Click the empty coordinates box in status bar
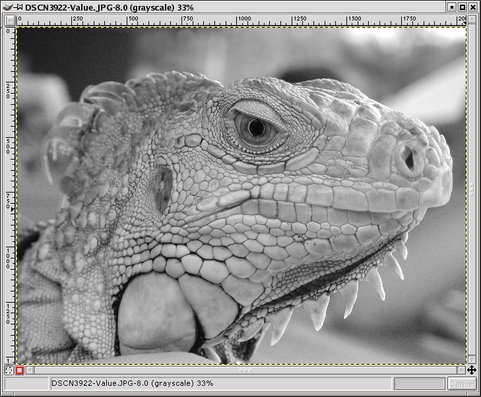This screenshot has height=397, width=481. coord(27,384)
